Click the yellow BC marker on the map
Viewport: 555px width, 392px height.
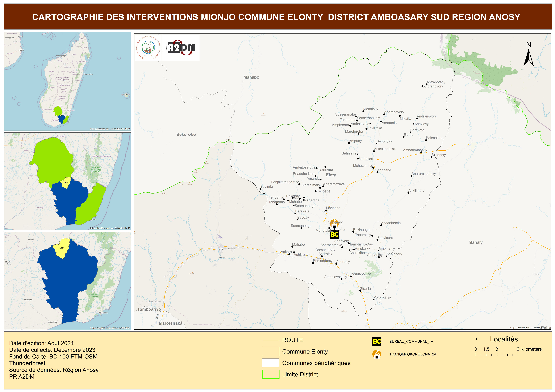(x=334, y=234)
